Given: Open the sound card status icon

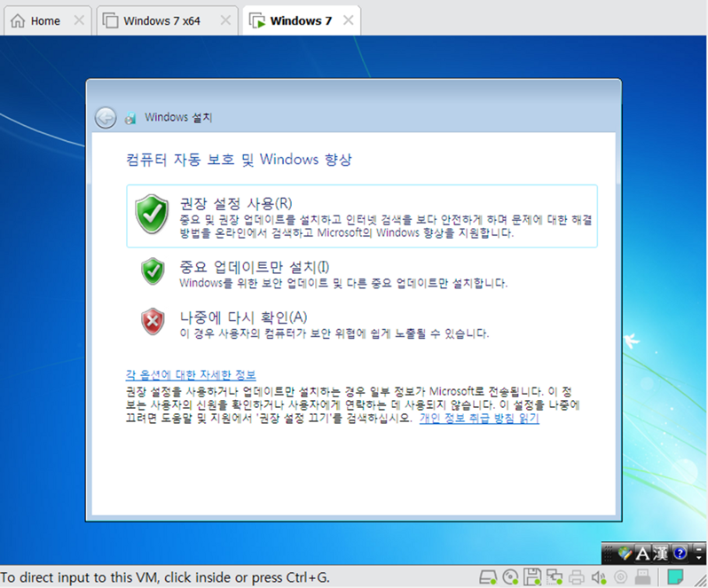Looking at the screenshot, I should click(x=599, y=576).
